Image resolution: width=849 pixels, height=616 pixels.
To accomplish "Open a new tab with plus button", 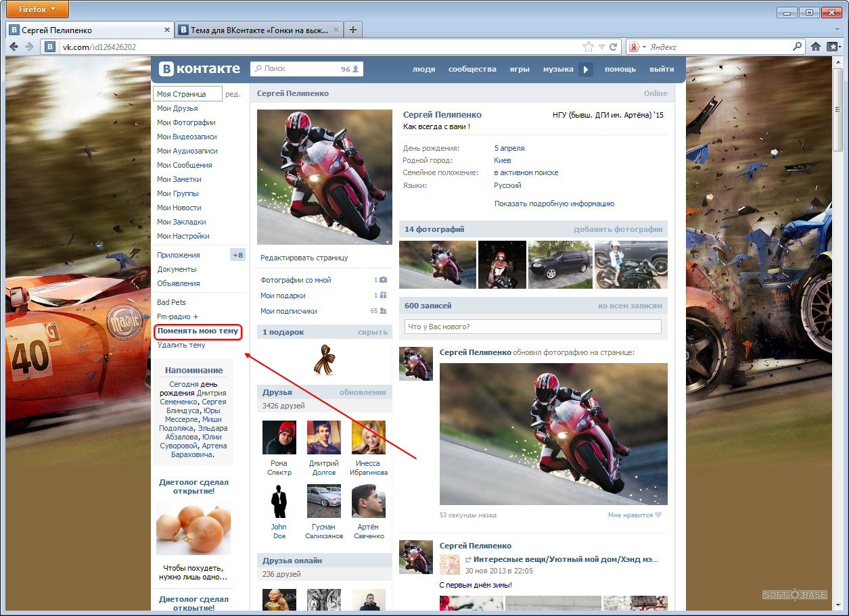I will 353,30.
